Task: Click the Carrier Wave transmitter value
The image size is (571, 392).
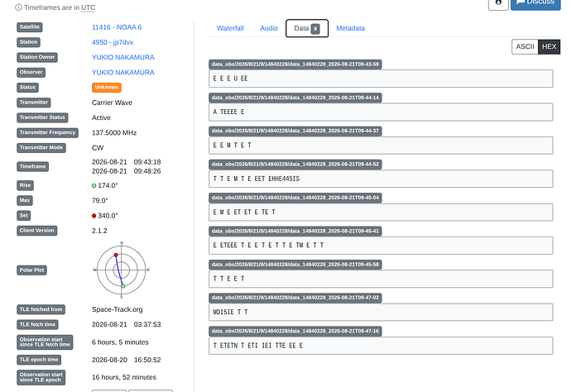Action: click(112, 103)
